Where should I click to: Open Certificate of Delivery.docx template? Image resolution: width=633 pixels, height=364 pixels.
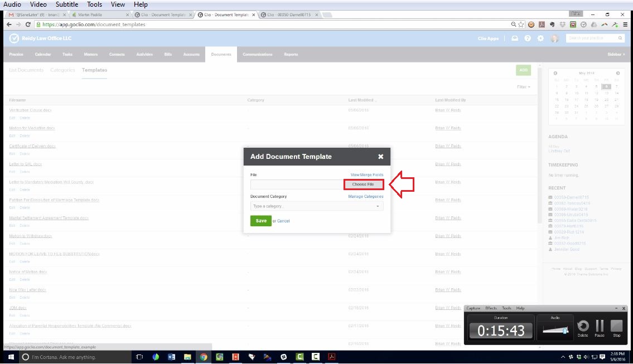pos(32,146)
